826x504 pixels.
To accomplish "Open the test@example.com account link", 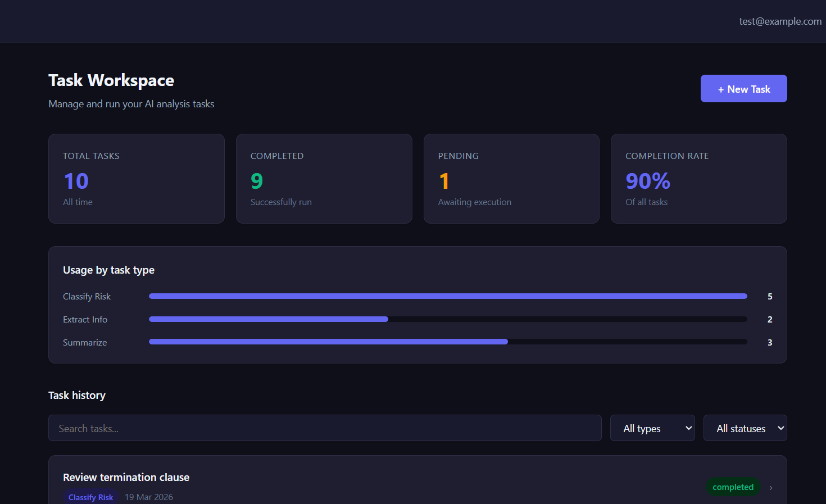I will click(x=780, y=21).
